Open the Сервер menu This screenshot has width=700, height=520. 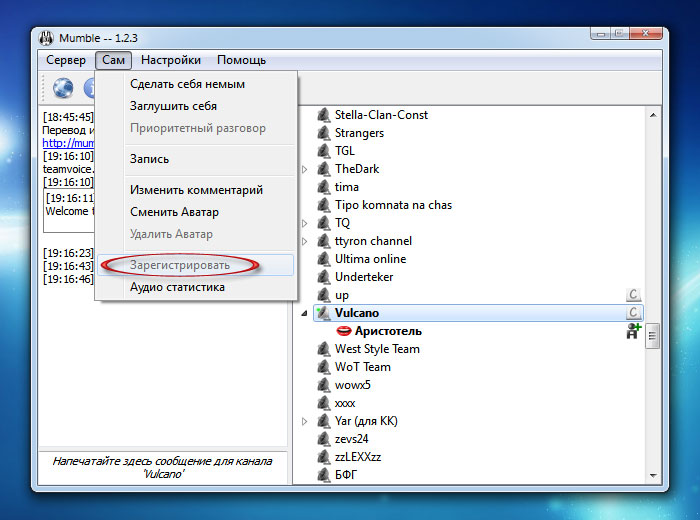(x=66, y=60)
